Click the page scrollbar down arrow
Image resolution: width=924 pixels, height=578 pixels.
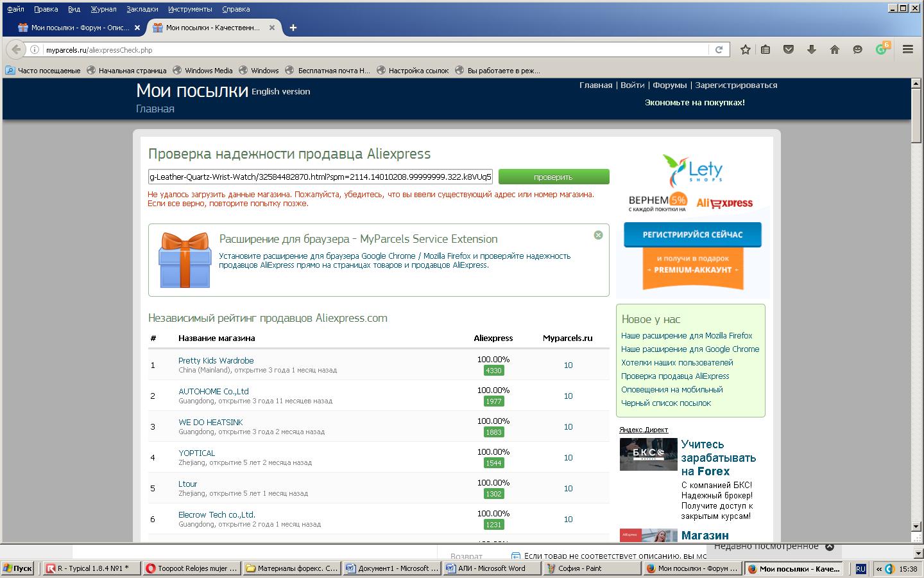[x=916, y=526]
